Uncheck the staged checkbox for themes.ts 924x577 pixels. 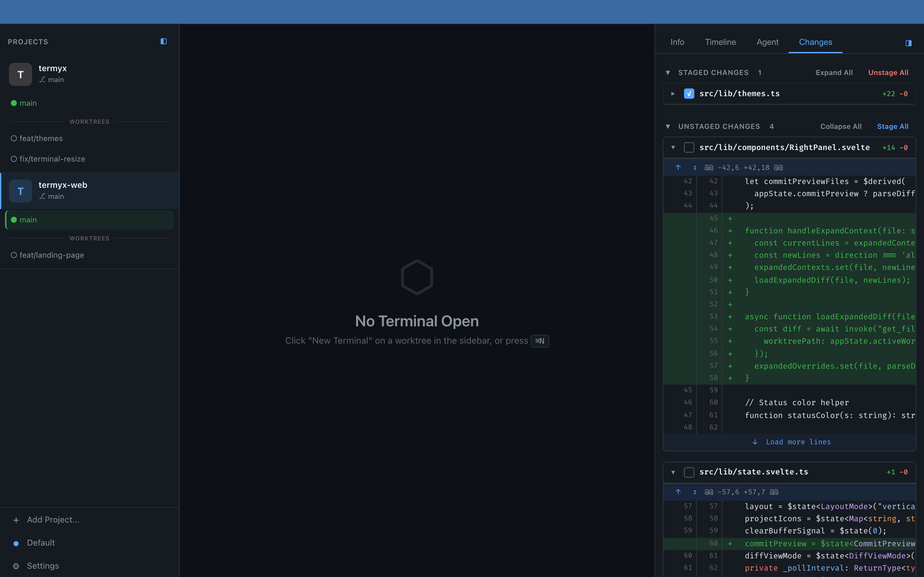click(x=689, y=93)
